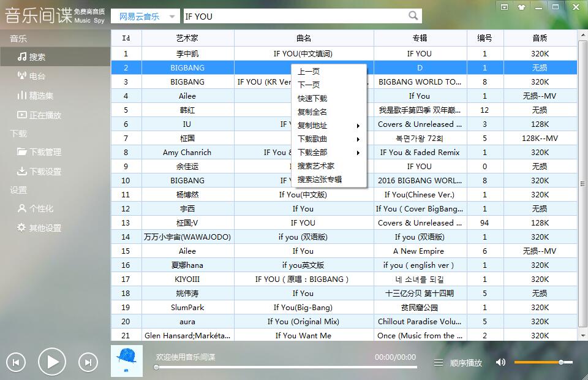588x380 pixels.
Task: Select 宇西 row
Action: 344,209
